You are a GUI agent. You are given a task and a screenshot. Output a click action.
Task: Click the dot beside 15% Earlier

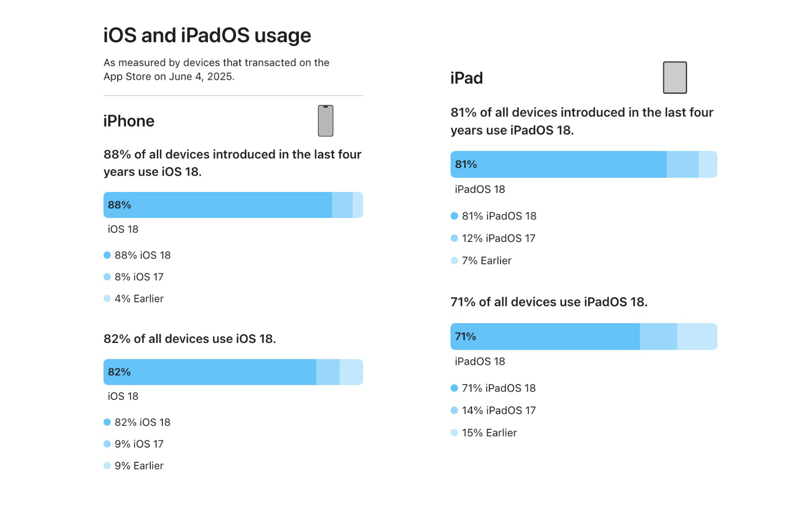[454, 433]
